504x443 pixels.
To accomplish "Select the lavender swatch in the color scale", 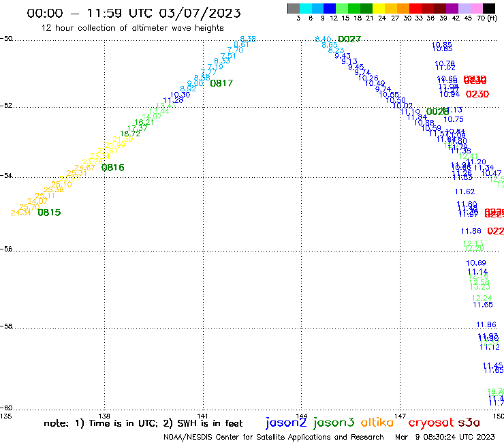I will 464,8.
